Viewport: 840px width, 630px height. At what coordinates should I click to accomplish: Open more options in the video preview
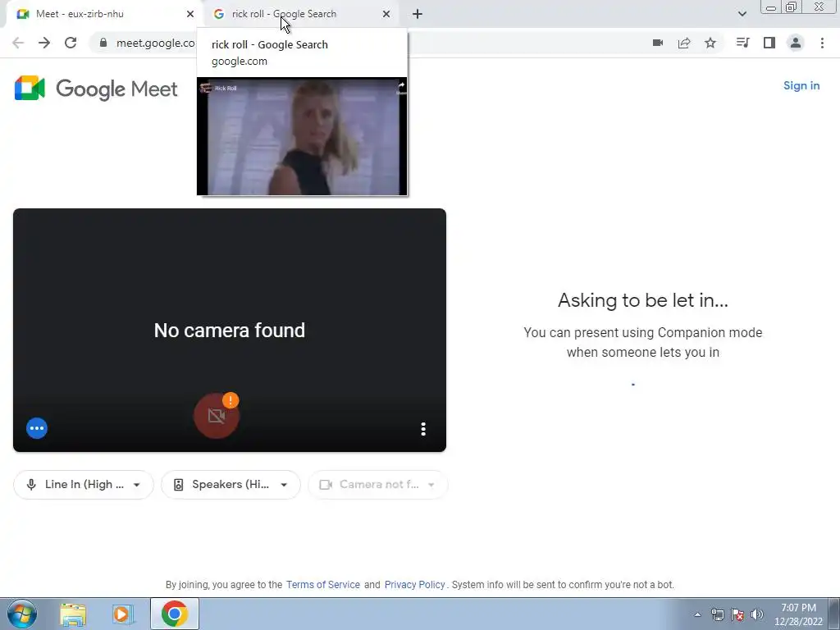423,428
